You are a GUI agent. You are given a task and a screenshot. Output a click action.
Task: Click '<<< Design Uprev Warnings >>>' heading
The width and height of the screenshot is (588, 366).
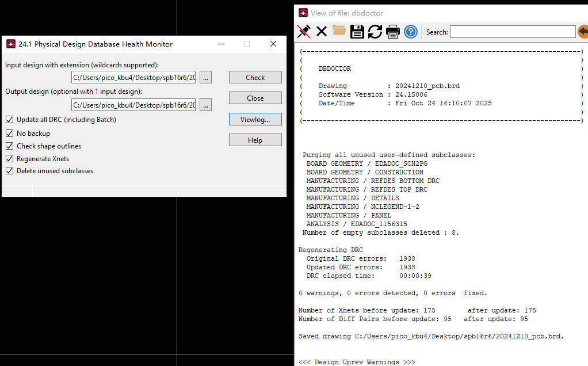coord(357,362)
